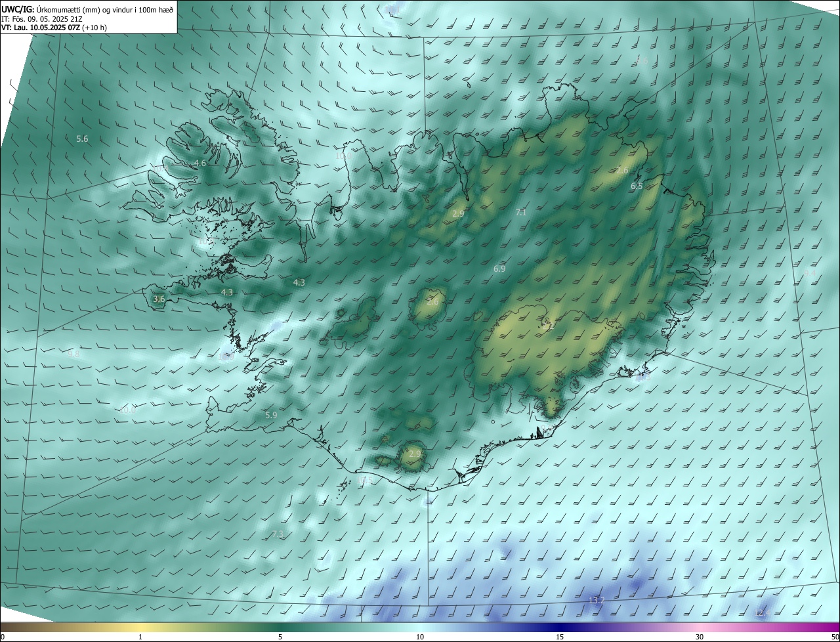Click the "13.2" value on the map
The width and height of the screenshot is (840, 642).
tap(597, 600)
